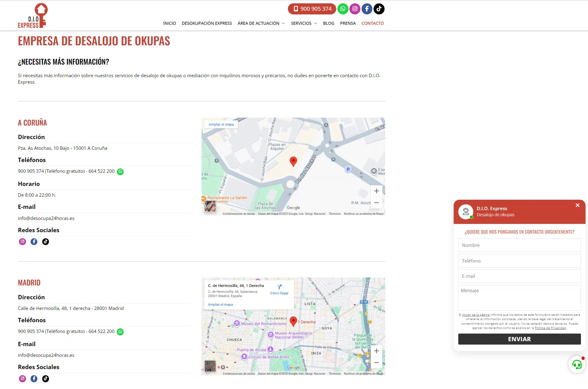Click the parking P marker on A Coruña map

click(x=348, y=169)
